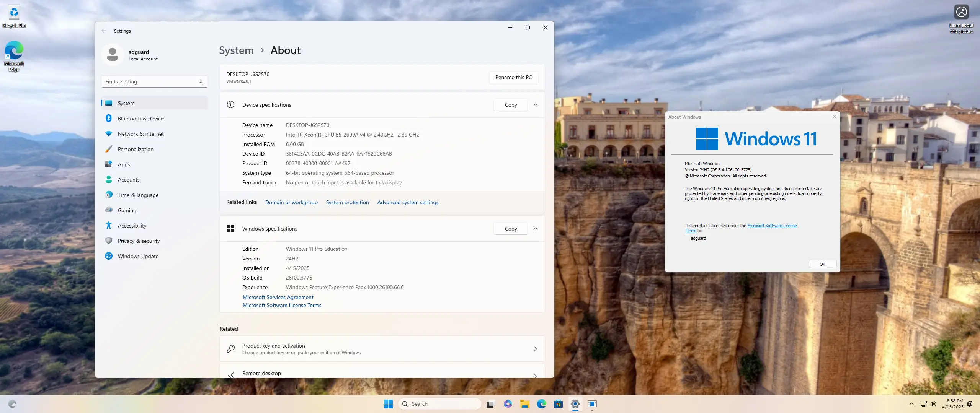Open Personalization settings
This screenshot has width=980, height=413.
point(136,149)
